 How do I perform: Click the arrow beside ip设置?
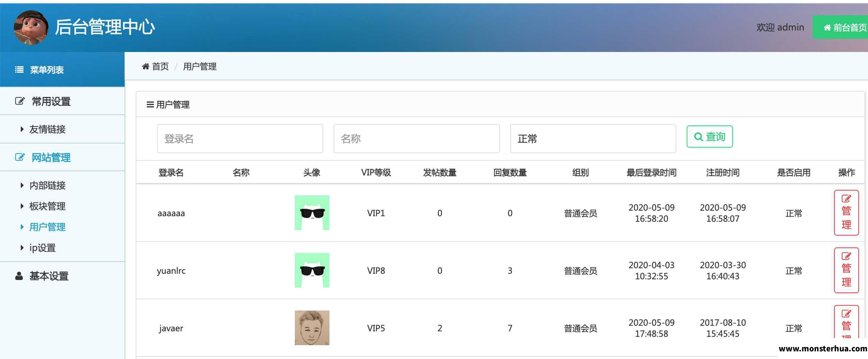[x=22, y=248]
